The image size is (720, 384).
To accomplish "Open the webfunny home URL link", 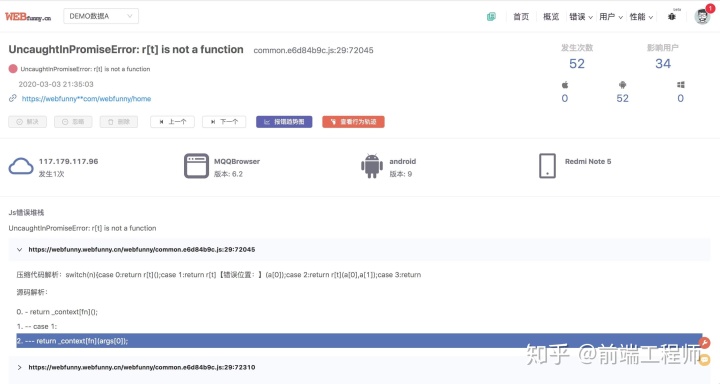I will [86, 99].
